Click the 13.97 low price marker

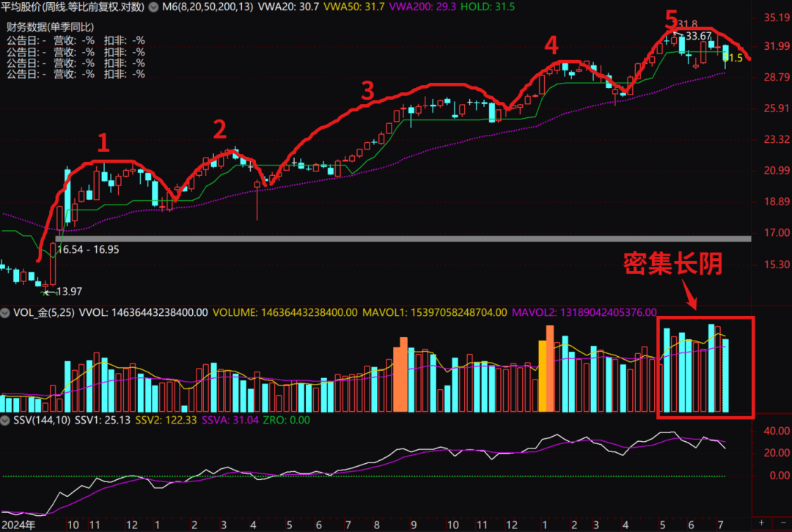pos(69,292)
